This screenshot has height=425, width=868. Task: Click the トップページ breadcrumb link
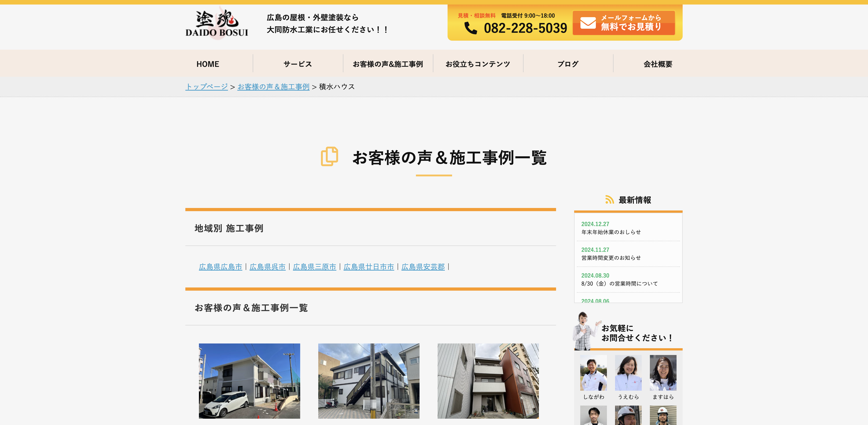pyautogui.click(x=207, y=87)
